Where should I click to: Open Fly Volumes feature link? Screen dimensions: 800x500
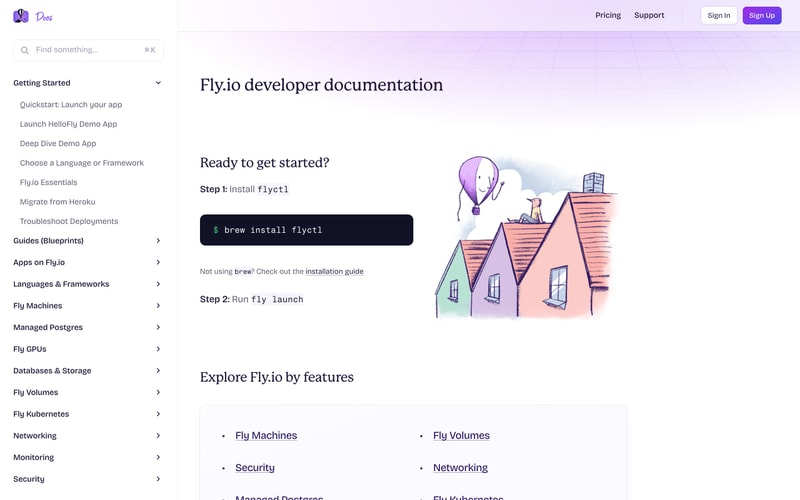click(461, 435)
